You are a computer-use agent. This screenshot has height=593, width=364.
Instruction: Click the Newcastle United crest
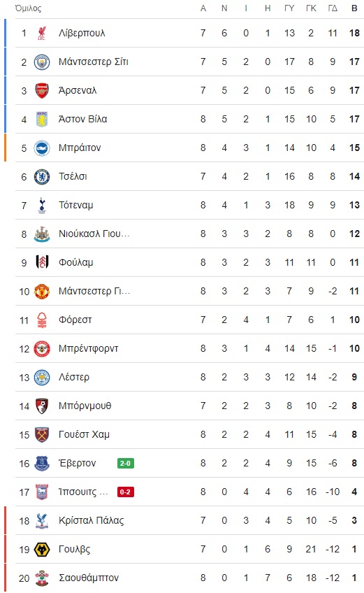pyautogui.click(x=42, y=234)
